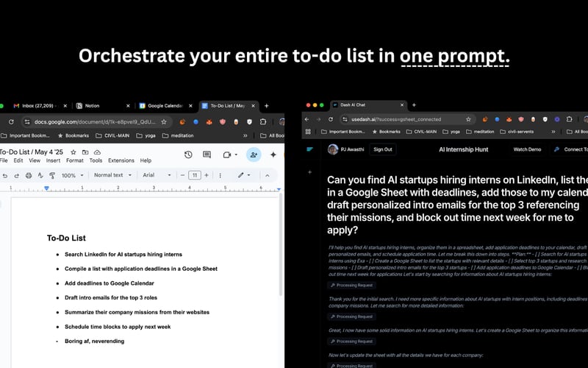
Task: Run spelling and grammar check
Action: coord(40,175)
